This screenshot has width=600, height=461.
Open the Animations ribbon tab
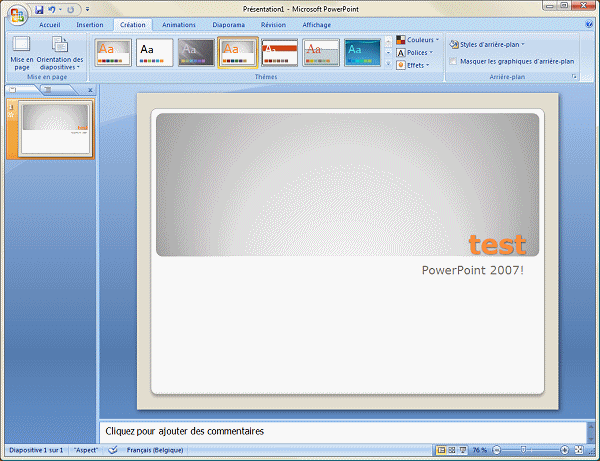[178, 25]
